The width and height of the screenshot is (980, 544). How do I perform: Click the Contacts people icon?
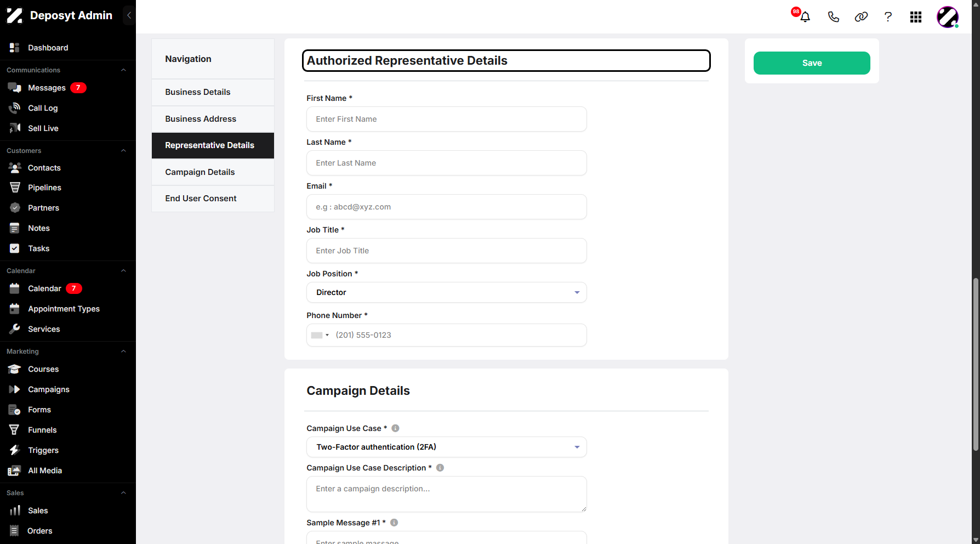[x=15, y=168]
